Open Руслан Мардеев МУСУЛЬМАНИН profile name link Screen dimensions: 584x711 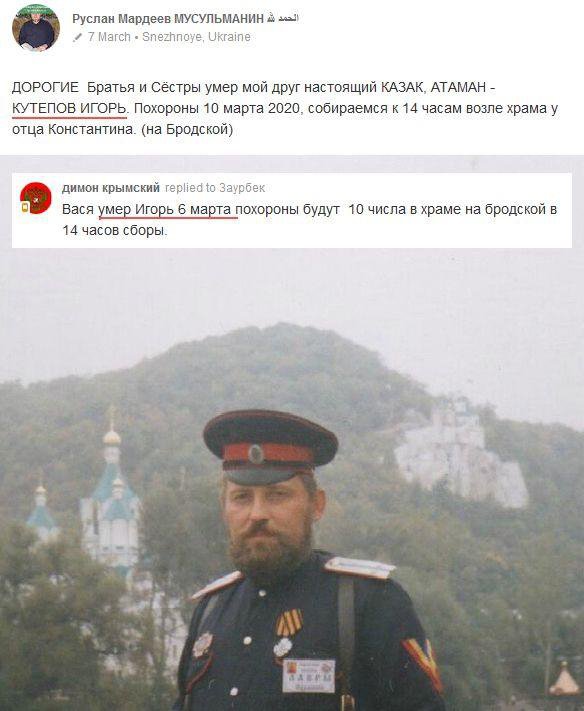(x=168, y=19)
